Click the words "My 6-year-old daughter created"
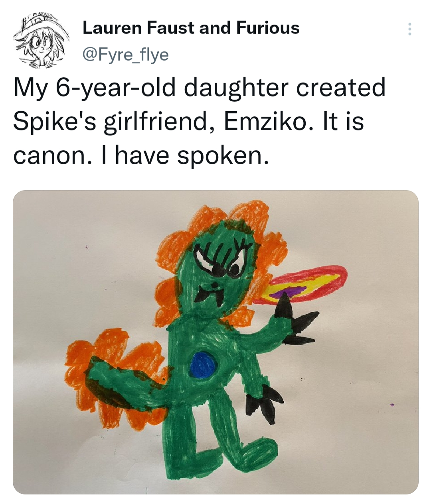Viewport: 431px width, 504px height. (x=200, y=88)
